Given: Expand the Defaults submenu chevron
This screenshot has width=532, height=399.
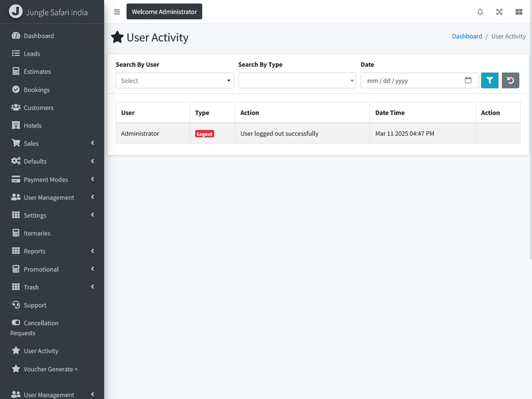Looking at the screenshot, I should (93, 161).
